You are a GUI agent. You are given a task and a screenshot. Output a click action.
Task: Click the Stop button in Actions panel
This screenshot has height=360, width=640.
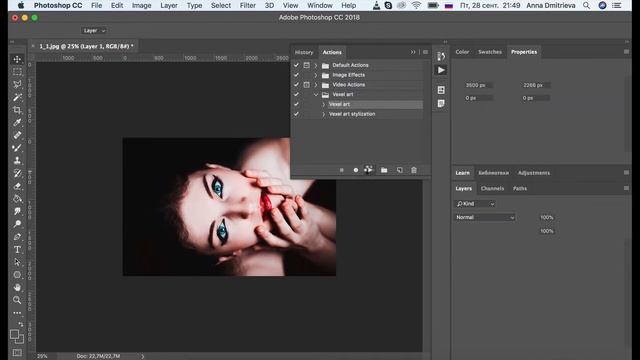(342, 170)
